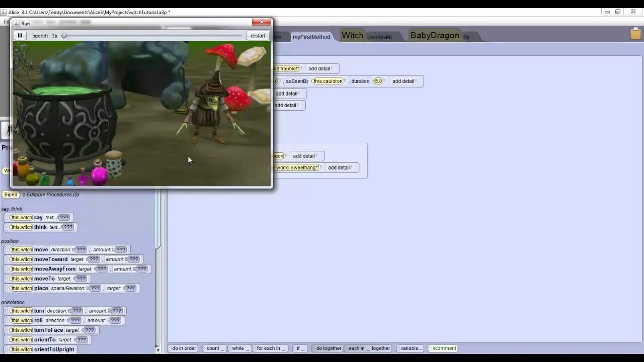Select the 'each in together' control tile

(x=369, y=348)
